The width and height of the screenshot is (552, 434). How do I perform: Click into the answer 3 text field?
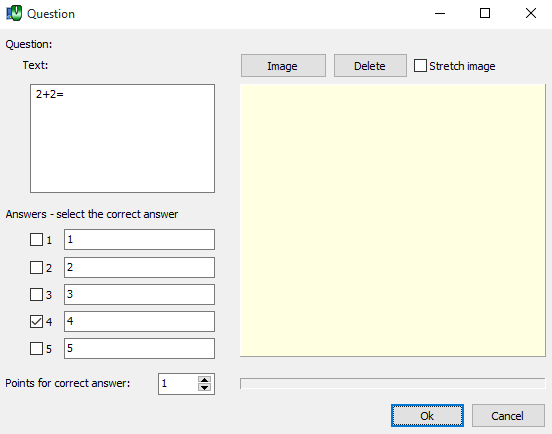pyautogui.click(x=139, y=294)
